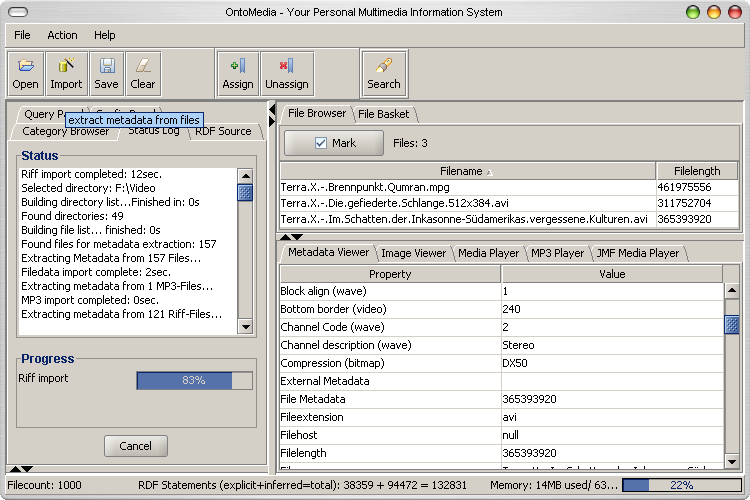
Task: Click filelength value 461975556
Action: tap(684, 187)
